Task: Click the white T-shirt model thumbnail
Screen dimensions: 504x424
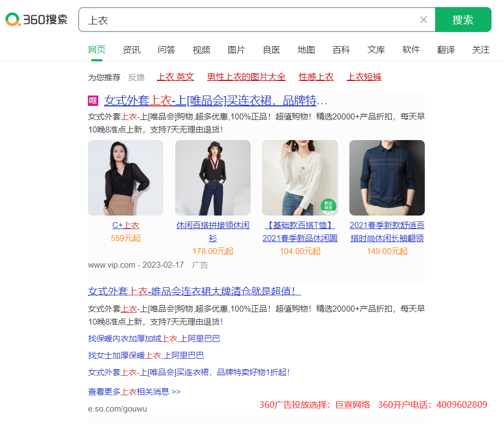Action: [299, 178]
